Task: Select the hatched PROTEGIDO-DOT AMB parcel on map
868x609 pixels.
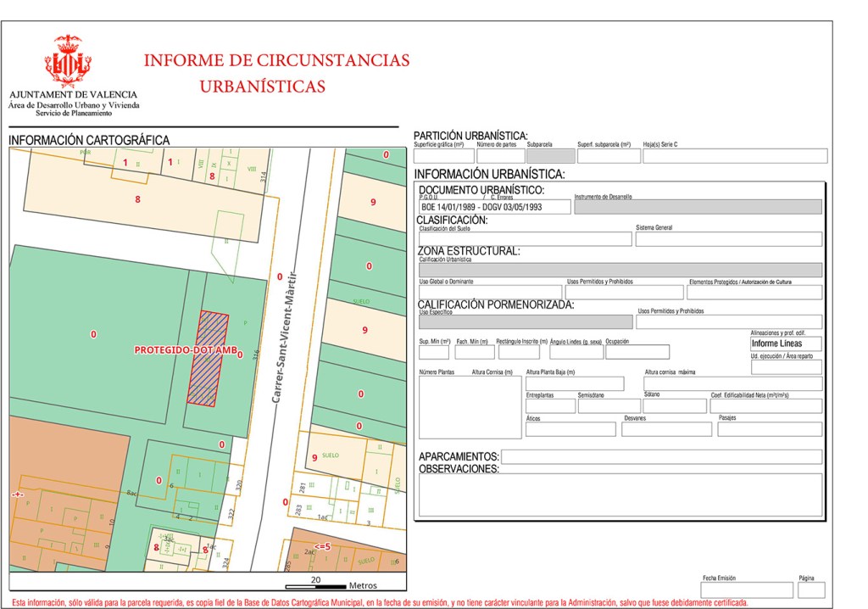Action: (x=208, y=358)
